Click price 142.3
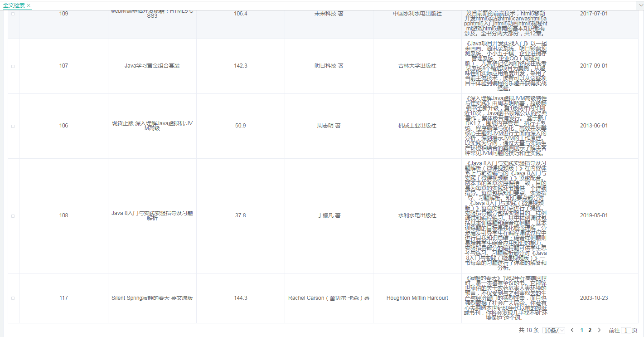 coord(241,66)
